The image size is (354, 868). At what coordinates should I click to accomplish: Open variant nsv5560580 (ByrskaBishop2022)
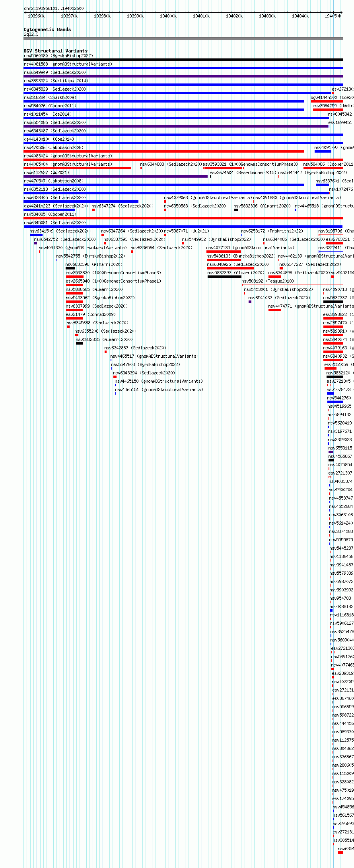click(x=58, y=56)
